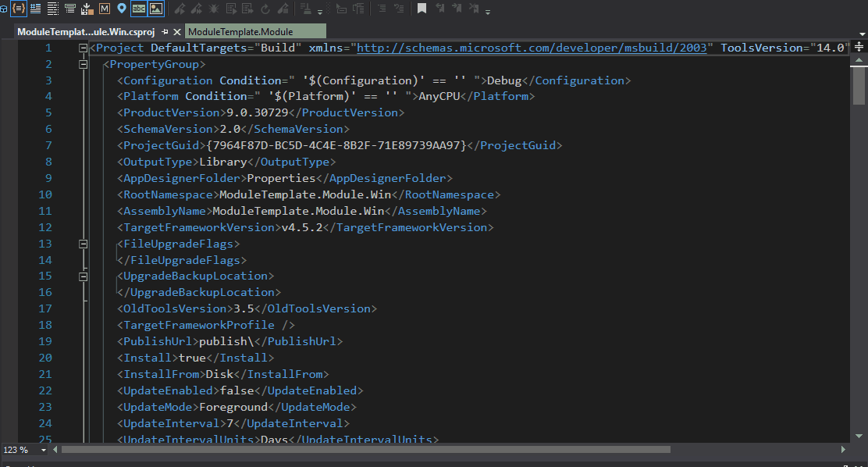This screenshot has height=467, width=868.
Task: Toggle the 'abc' text toolbar button
Action: click(x=138, y=9)
